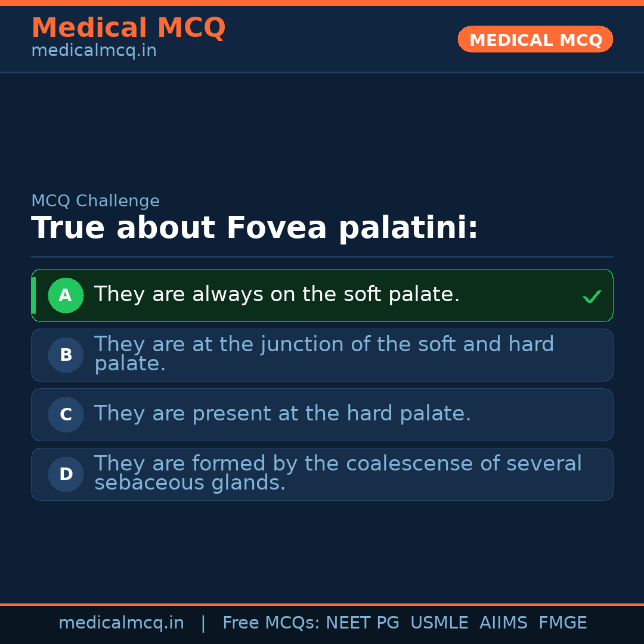This screenshot has width=644, height=644.
Task: Click 'USMLE' in the footer
Action: pos(439,623)
